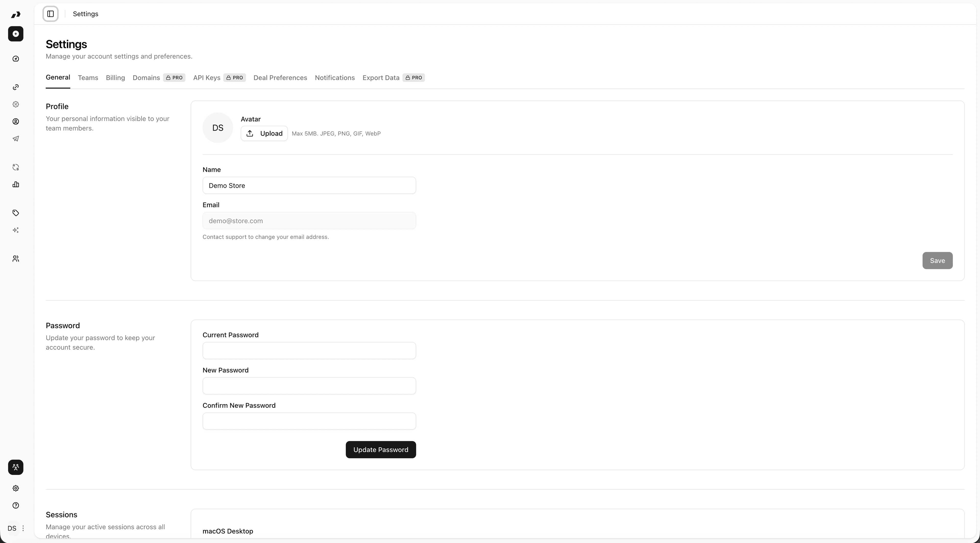Image resolution: width=980 pixels, height=543 pixels.
Task: Click the Current Password input field
Action: (x=309, y=351)
